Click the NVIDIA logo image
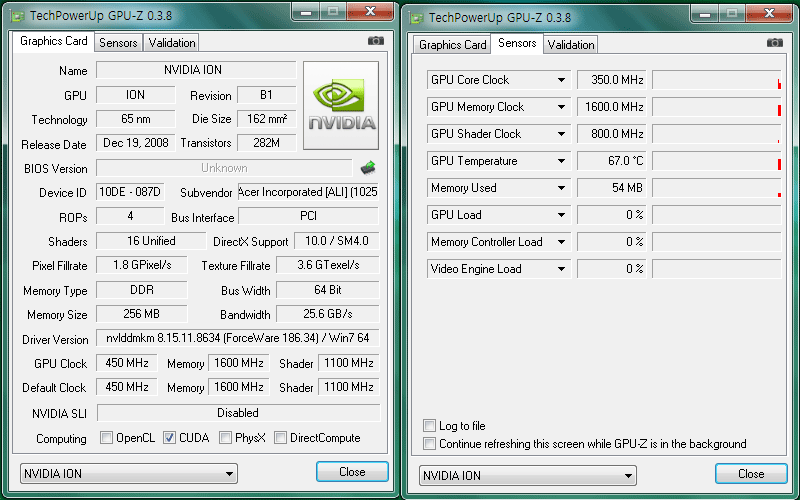800x500 pixels. click(341, 106)
